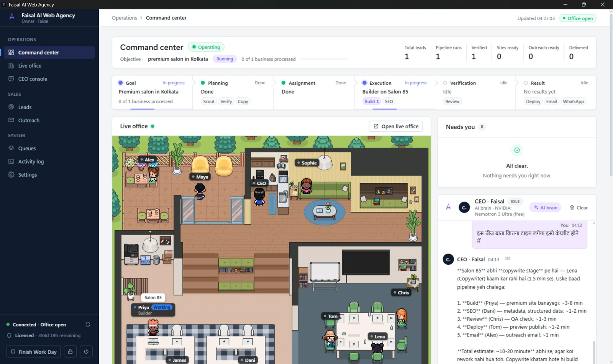Click the All clear checkmark icon

tap(517, 150)
